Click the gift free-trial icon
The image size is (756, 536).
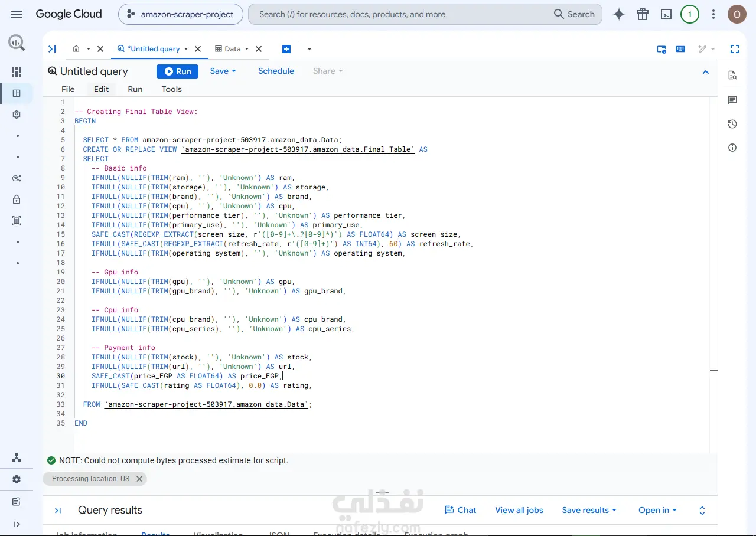coord(643,14)
